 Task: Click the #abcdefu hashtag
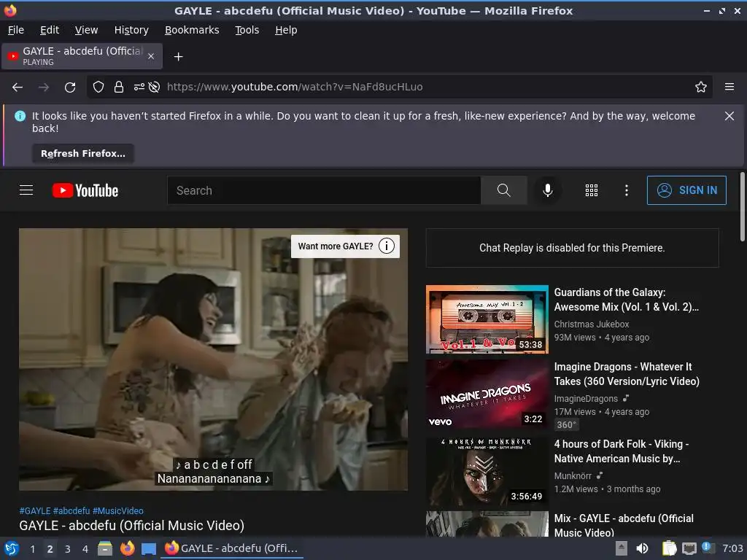(x=71, y=510)
